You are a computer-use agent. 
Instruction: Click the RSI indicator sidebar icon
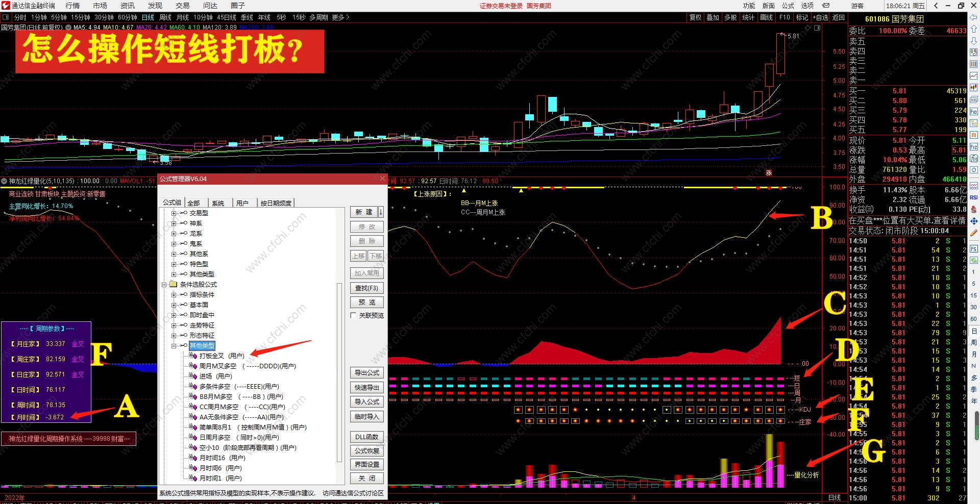tap(973, 197)
